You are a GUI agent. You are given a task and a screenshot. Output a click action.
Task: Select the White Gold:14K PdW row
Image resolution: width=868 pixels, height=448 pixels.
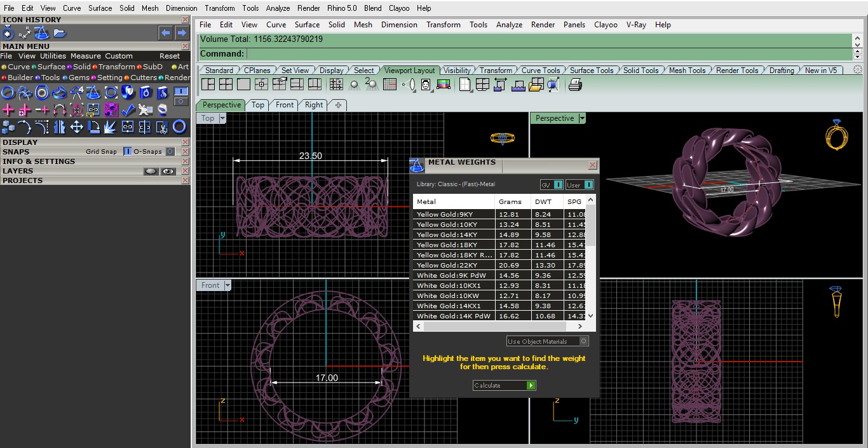tap(499, 316)
